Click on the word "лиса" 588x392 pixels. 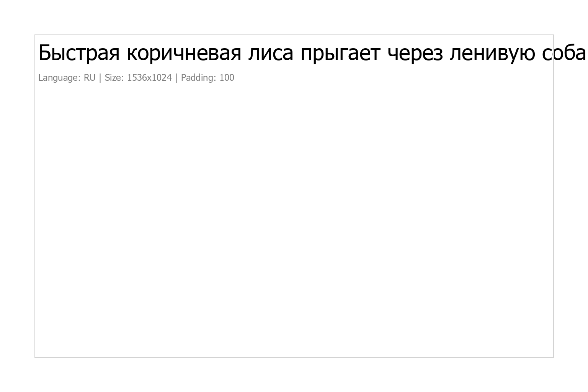[270, 53]
